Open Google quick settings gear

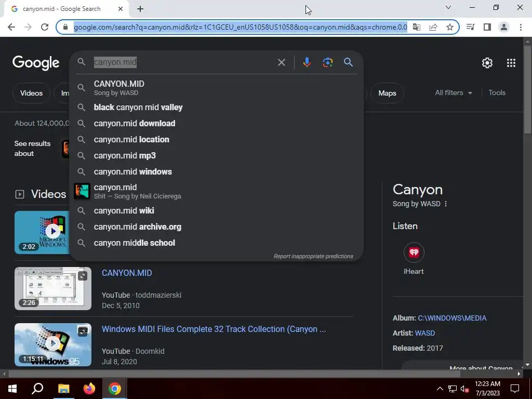coord(487,63)
